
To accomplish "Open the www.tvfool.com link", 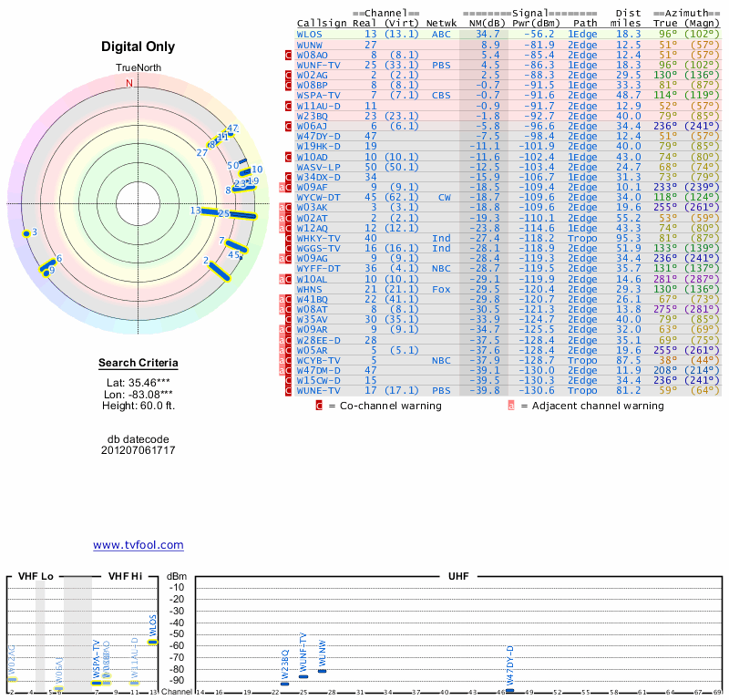I will click(138, 545).
